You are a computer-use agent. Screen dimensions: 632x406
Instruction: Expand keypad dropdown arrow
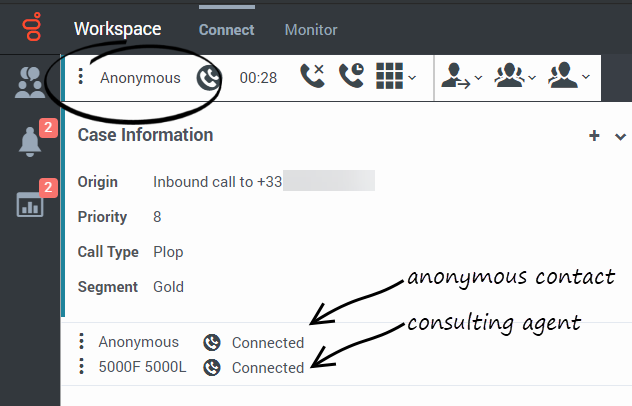pos(412,77)
